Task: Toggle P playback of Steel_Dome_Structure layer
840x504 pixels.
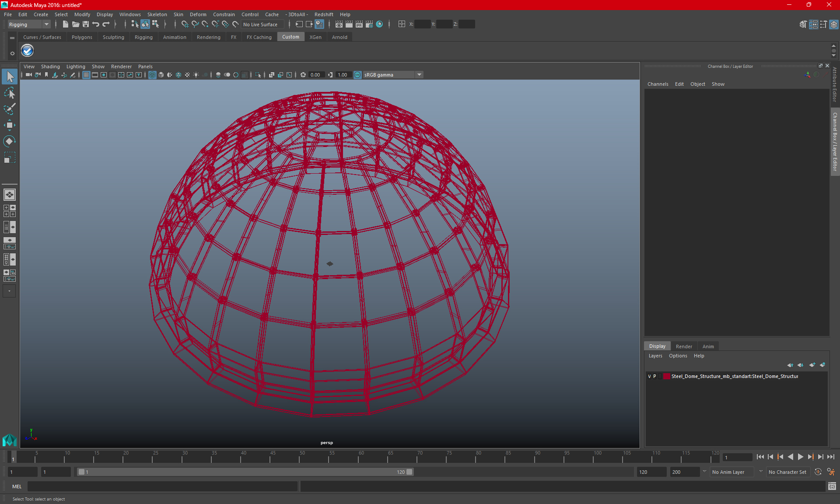Action: [655, 376]
